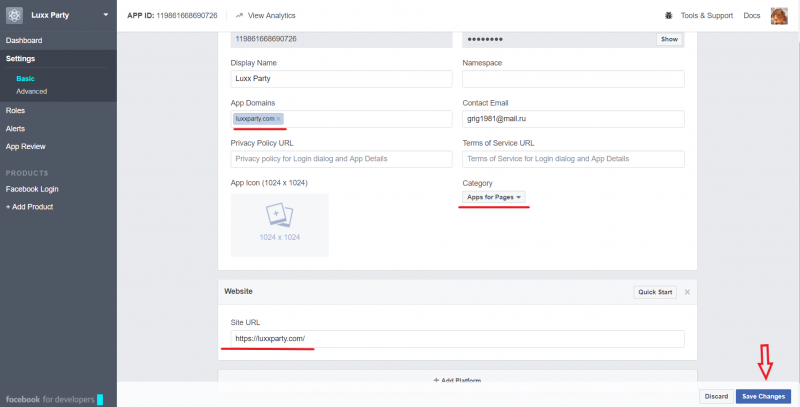Discard the changes

coord(716,396)
